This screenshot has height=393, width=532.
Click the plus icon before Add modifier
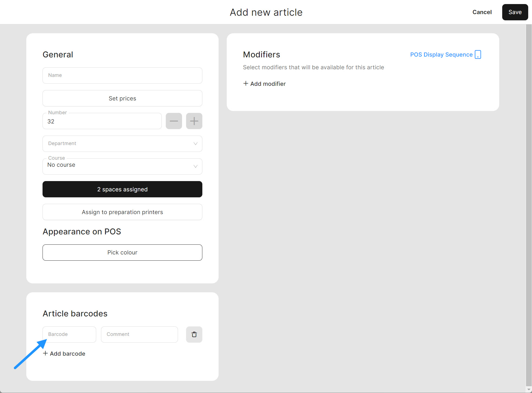(x=246, y=83)
